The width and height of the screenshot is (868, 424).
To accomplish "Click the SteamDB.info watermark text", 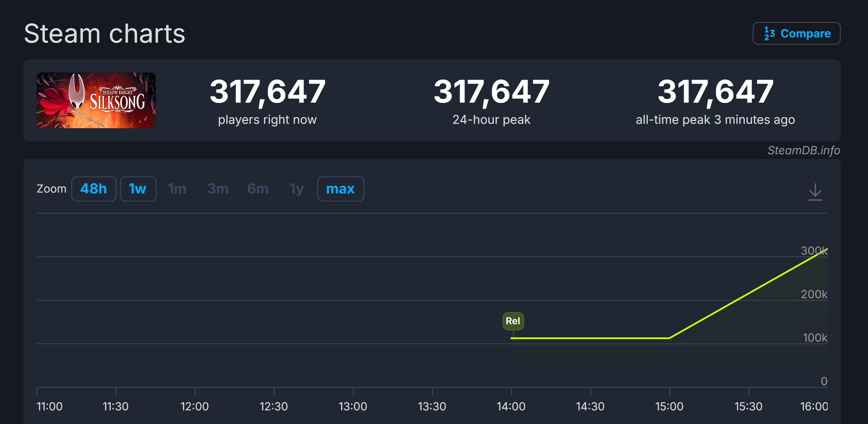I will tap(803, 151).
